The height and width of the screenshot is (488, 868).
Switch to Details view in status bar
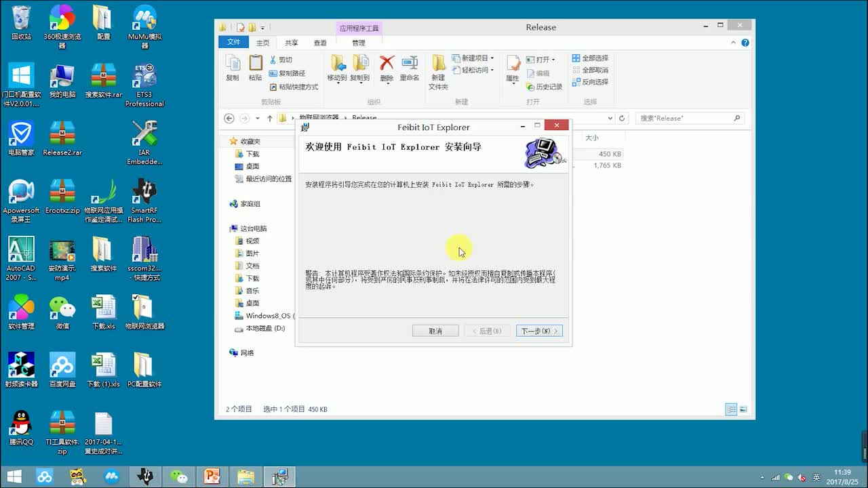pyautogui.click(x=731, y=409)
